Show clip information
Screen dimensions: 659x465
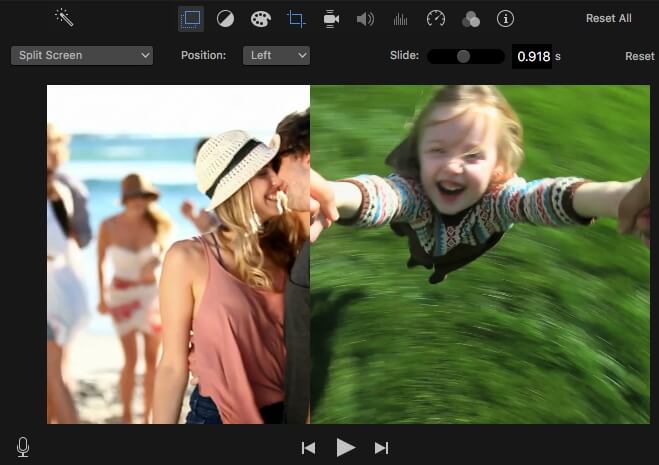(505, 18)
